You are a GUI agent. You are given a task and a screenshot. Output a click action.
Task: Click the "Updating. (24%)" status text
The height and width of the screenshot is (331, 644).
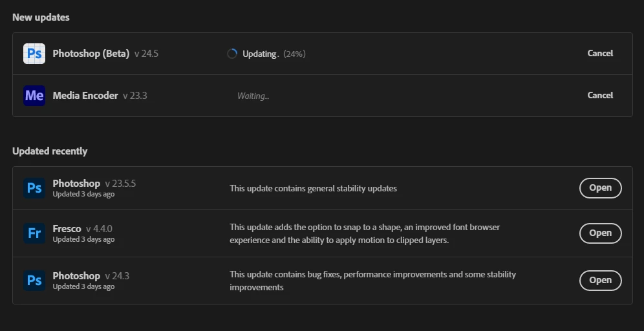(274, 54)
